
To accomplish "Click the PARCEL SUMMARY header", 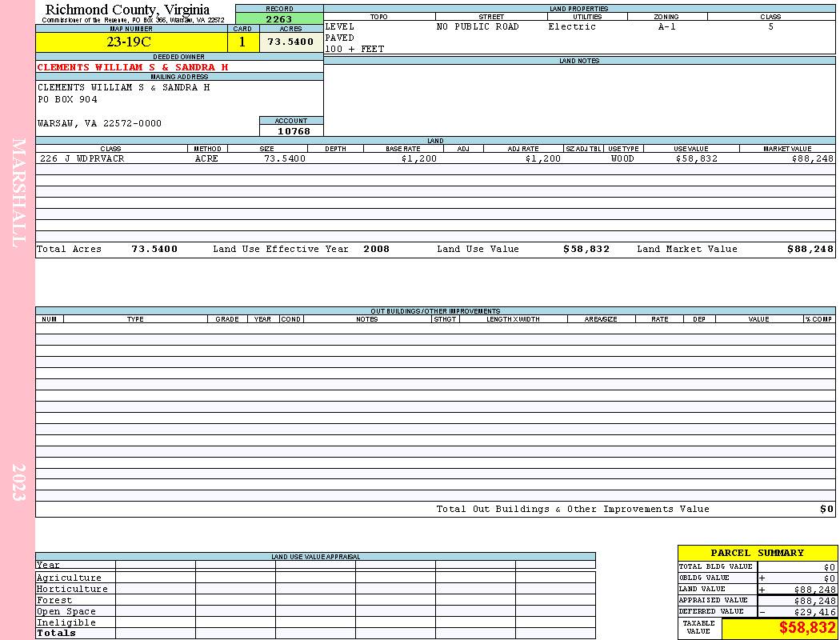I will (x=757, y=553).
